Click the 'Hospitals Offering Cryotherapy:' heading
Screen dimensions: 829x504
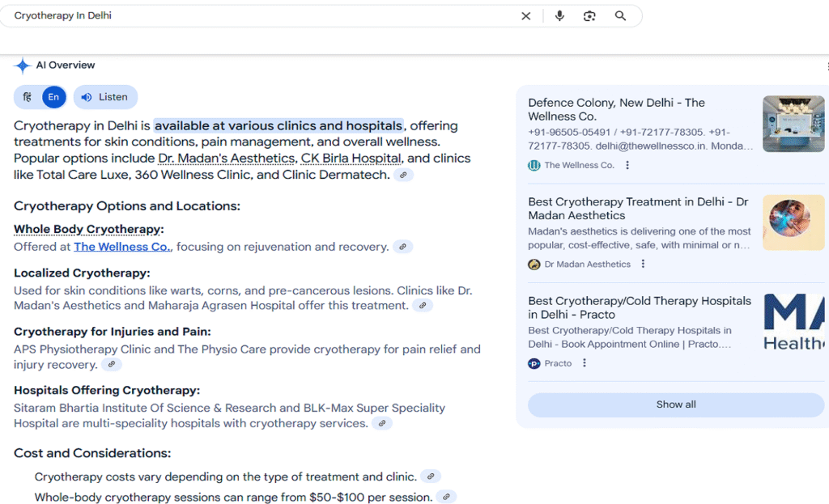pyautogui.click(x=107, y=391)
